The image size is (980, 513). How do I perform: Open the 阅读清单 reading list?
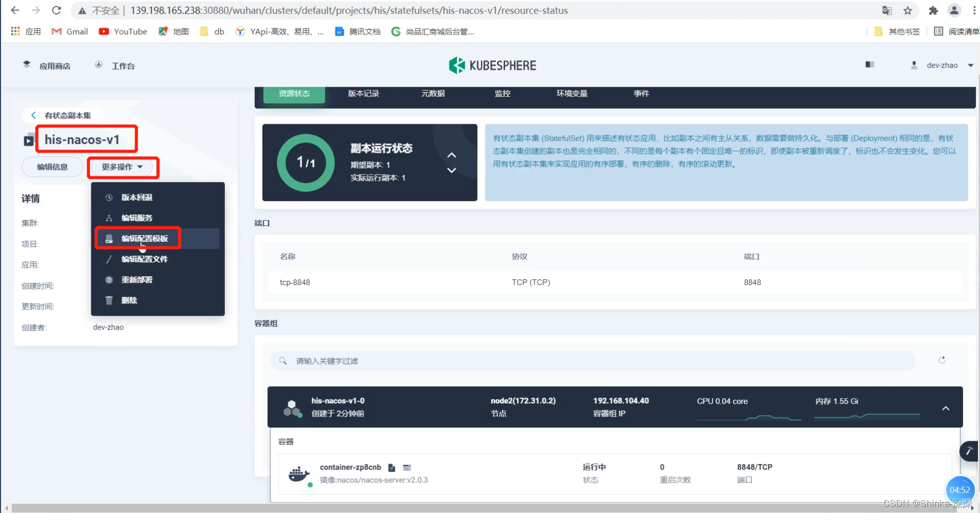coord(956,31)
